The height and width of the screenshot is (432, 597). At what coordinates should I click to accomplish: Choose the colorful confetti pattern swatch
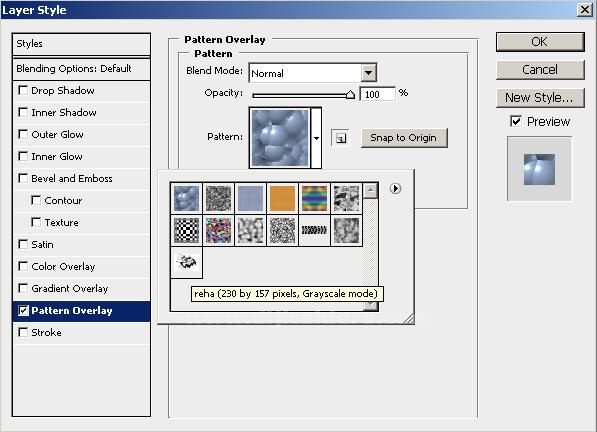(219, 230)
